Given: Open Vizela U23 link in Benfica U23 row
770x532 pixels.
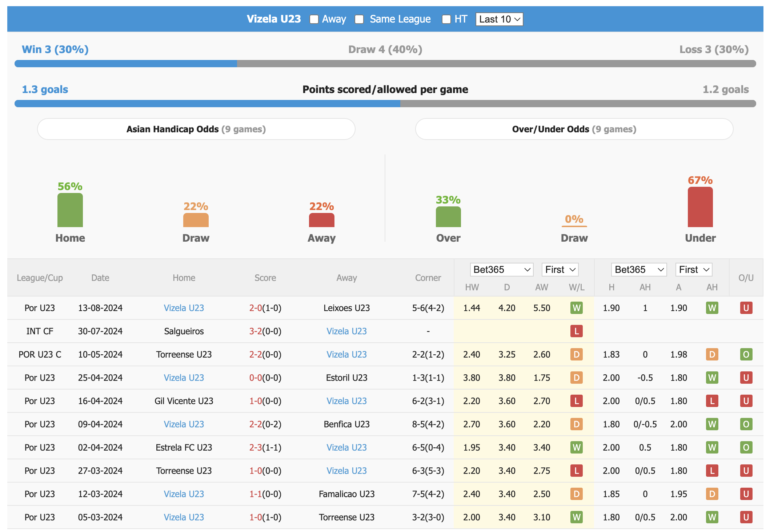Looking at the screenshot, I should click(x=184, y=424).
